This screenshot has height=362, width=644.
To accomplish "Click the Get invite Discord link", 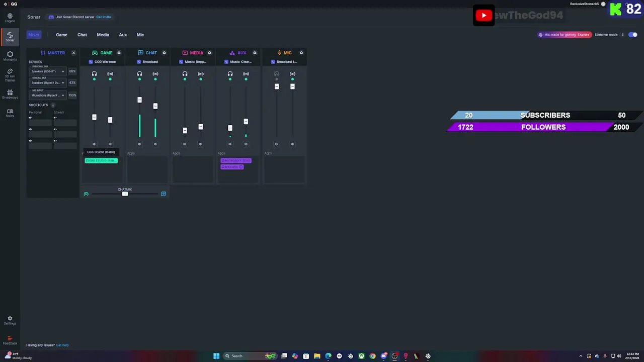I will [x=104, y=17].
